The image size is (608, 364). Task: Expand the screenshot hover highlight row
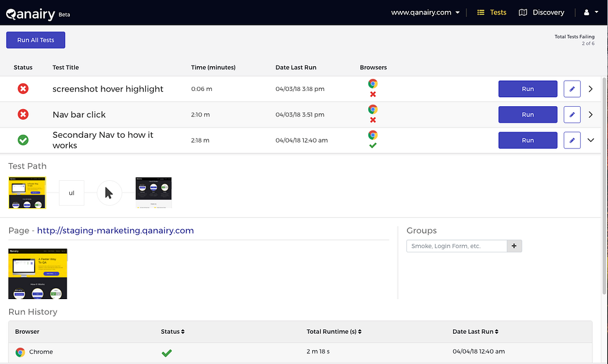click(x=590, y=89)
